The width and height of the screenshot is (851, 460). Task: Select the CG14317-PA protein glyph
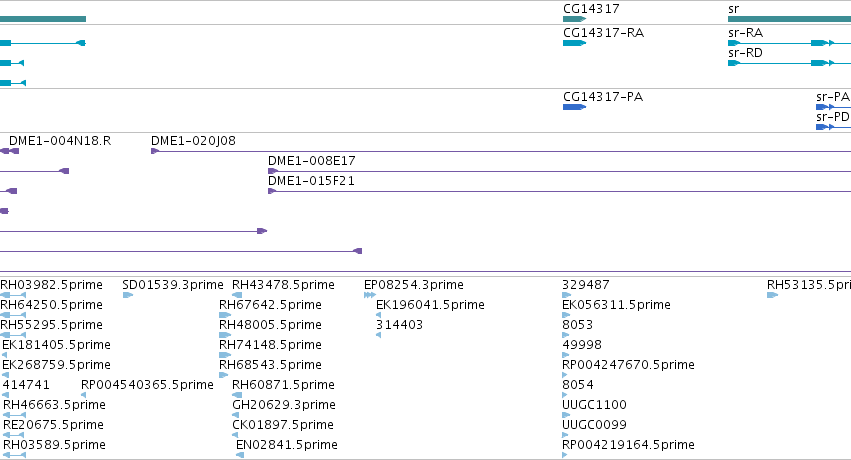pos(574,107)
